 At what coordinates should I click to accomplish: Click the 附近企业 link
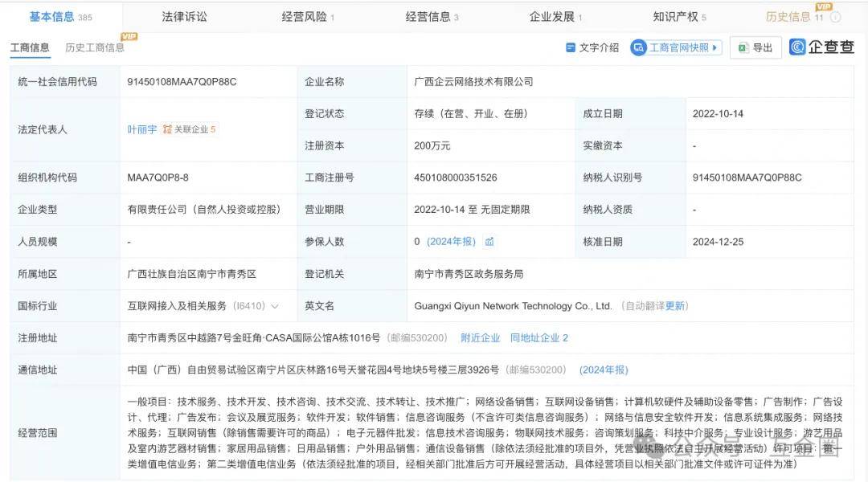point(480,338)
